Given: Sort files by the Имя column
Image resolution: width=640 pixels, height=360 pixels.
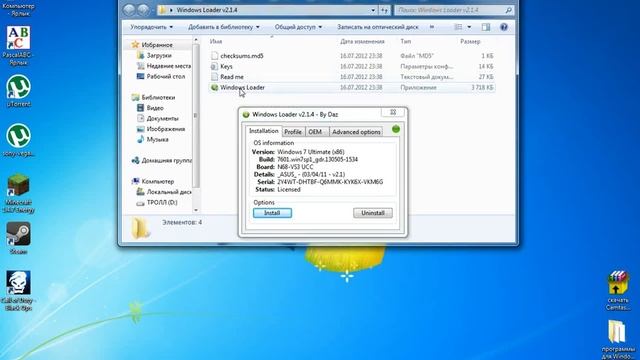Looking at the screenshot, I should [x=216, y=42].
